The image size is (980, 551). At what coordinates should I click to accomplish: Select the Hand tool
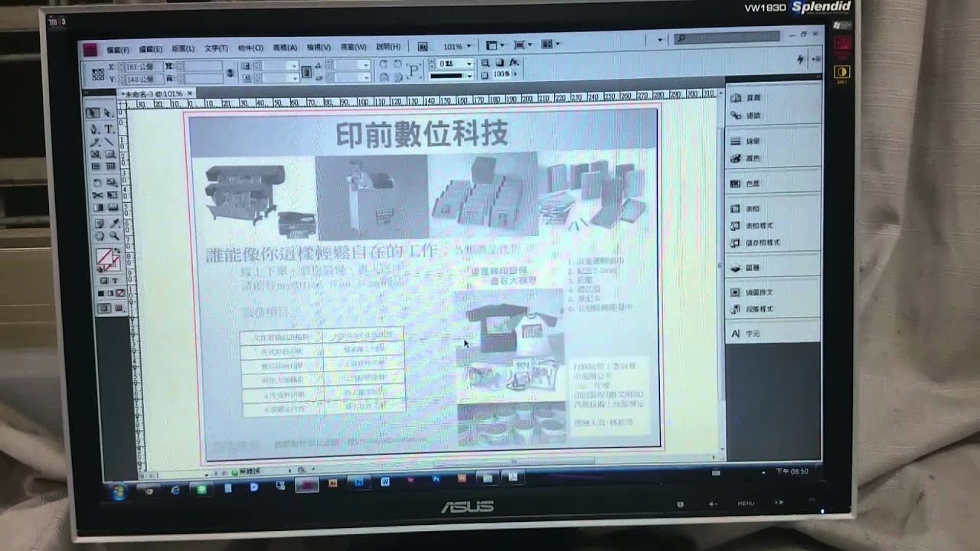[x=99, y=235]
